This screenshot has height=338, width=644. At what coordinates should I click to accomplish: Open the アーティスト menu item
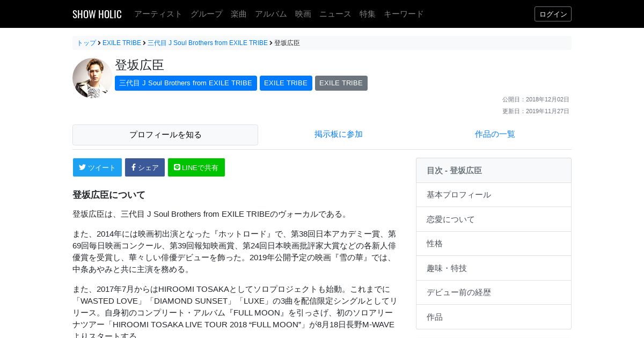158,14
